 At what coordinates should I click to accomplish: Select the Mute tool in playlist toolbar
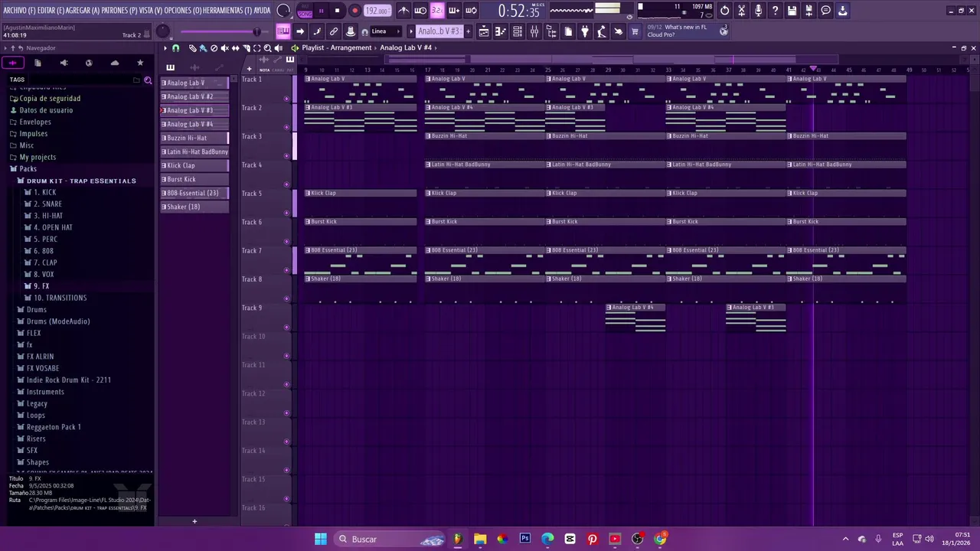224,48
